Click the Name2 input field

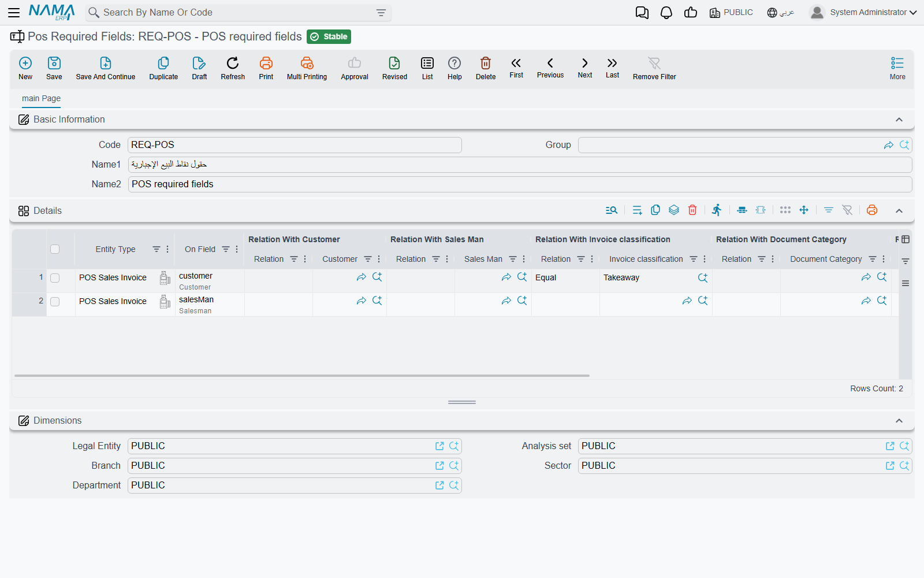(x=520, y=184)
